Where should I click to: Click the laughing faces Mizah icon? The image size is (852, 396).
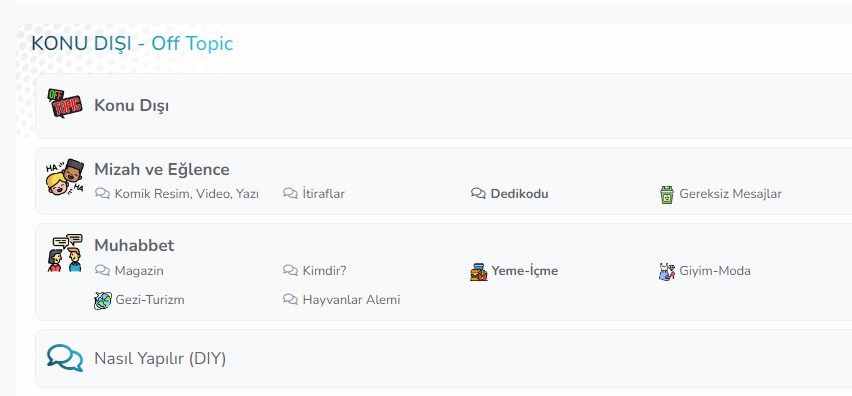point(65,177)
